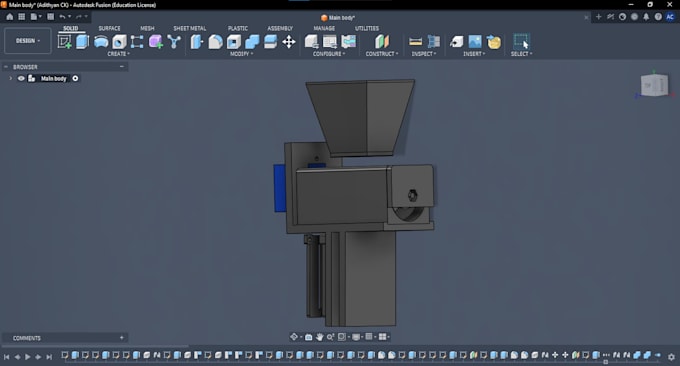
Task: Select the Combine tool
Action: tap(252, 42)
